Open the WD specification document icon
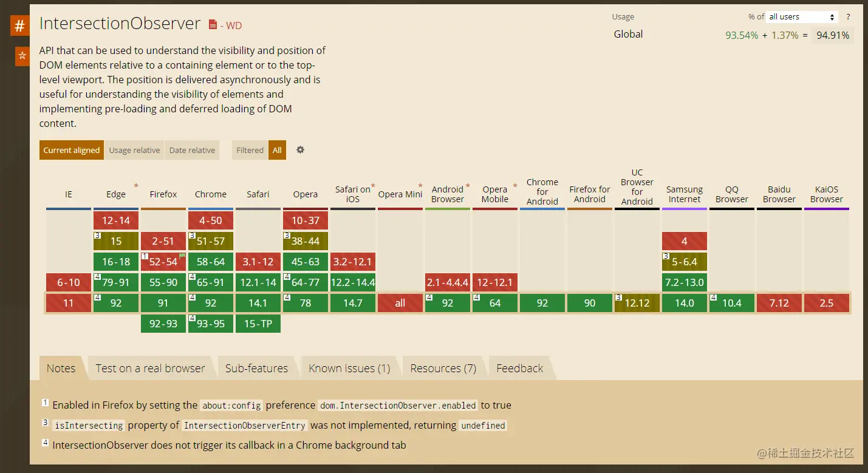Screen dimensions: 868x473 point(213,25)
